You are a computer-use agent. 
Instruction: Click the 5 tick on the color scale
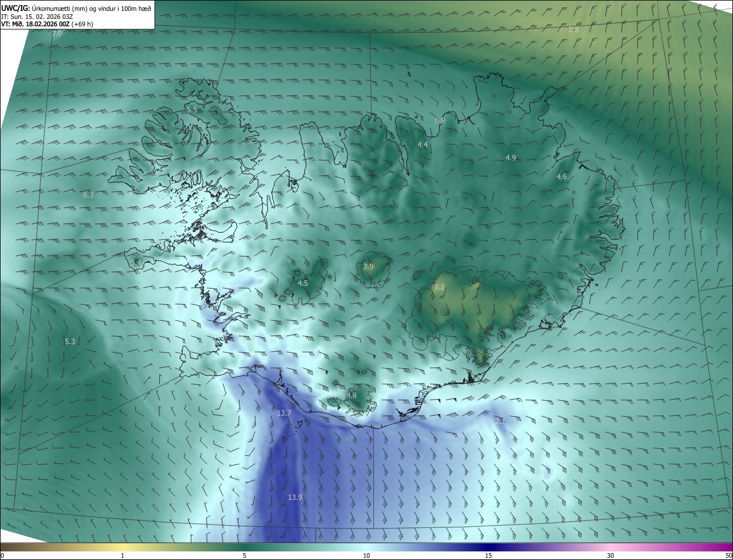pyautogui.click(x=245, y=555)
